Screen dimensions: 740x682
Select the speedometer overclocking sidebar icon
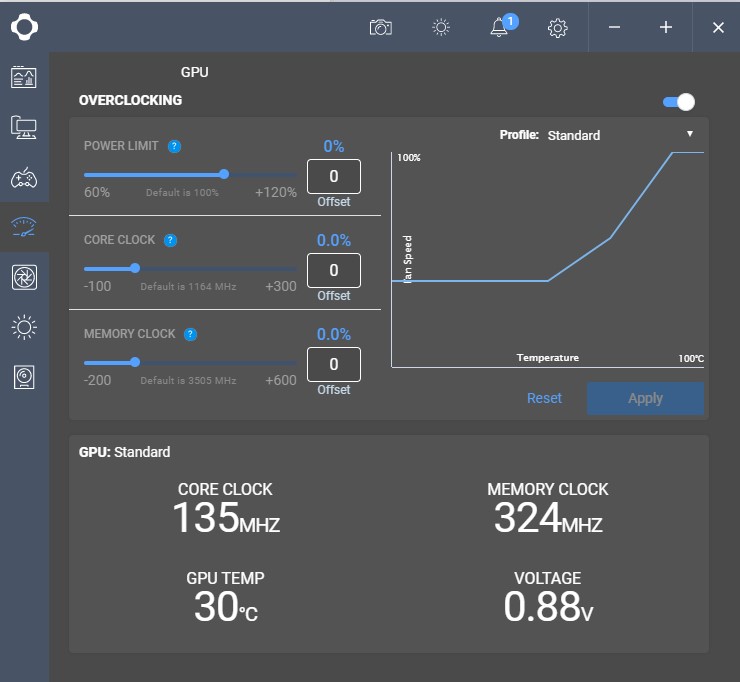pos(24,227)
